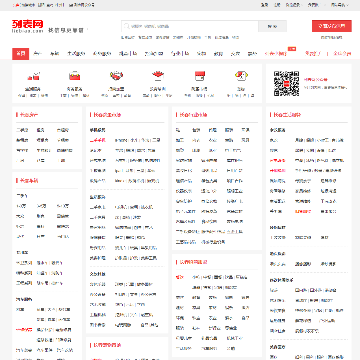Viewport: 360px width, 360px height.
Task: Open the red houses category icon
Action: point(33,76)
